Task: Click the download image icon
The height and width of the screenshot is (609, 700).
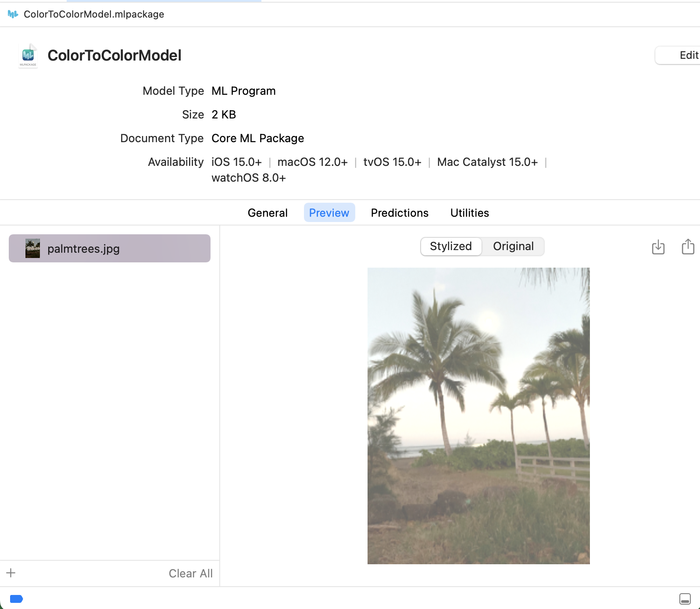Action: point(658,247)
